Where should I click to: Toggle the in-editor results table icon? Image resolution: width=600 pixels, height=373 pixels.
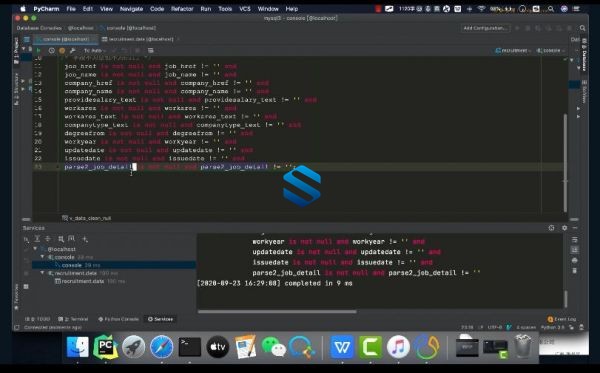pos(151,50)
